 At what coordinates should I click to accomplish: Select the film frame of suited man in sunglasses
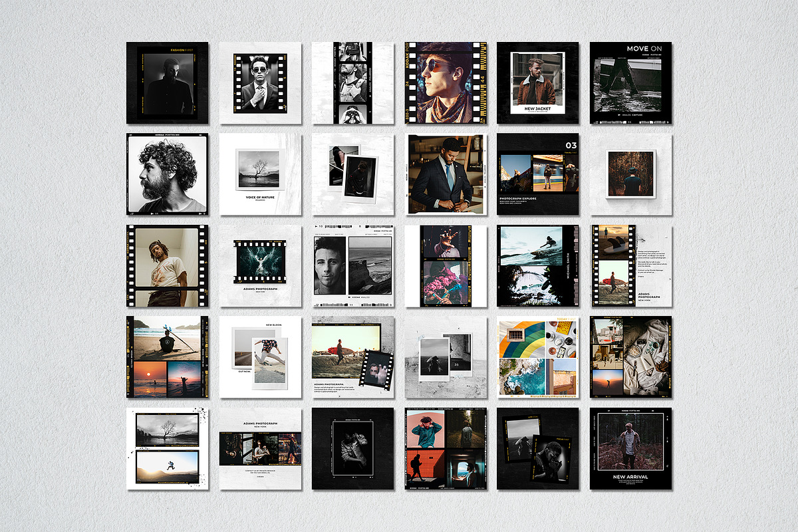pos(260,83)
